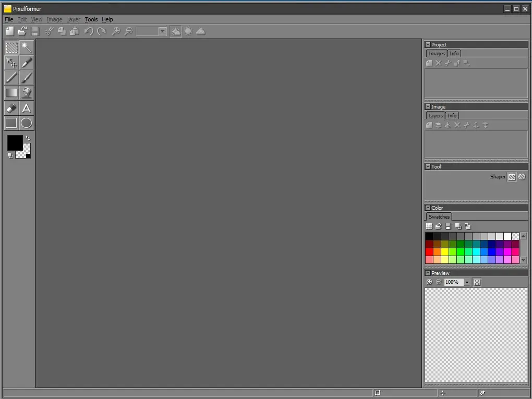The image size is (532, 399).
Task: Click the black foreground color box
Action: coord(15,142)
